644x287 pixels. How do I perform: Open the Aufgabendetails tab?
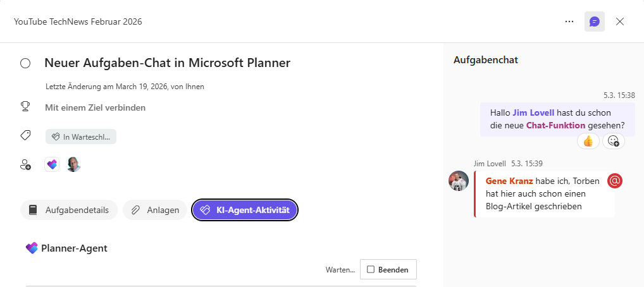pyautogui.click(x=69, y=210)
